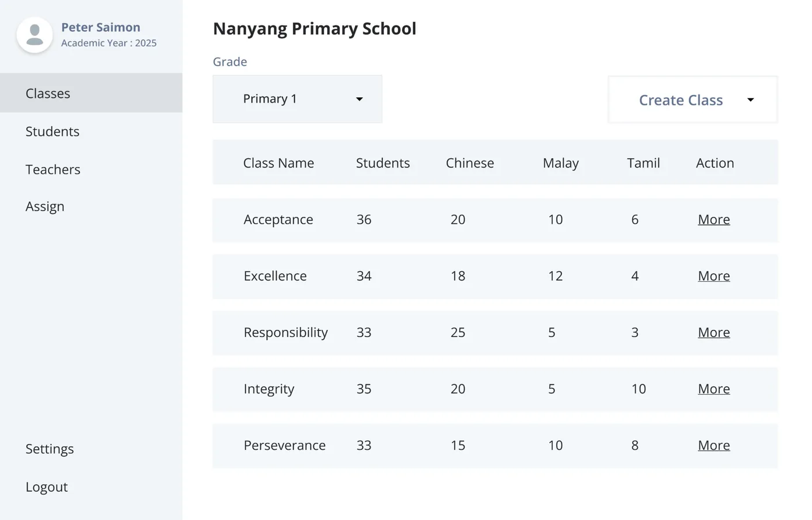
Task: Click the Chinese count 15 for Perseverance
Action: [458, 445]
